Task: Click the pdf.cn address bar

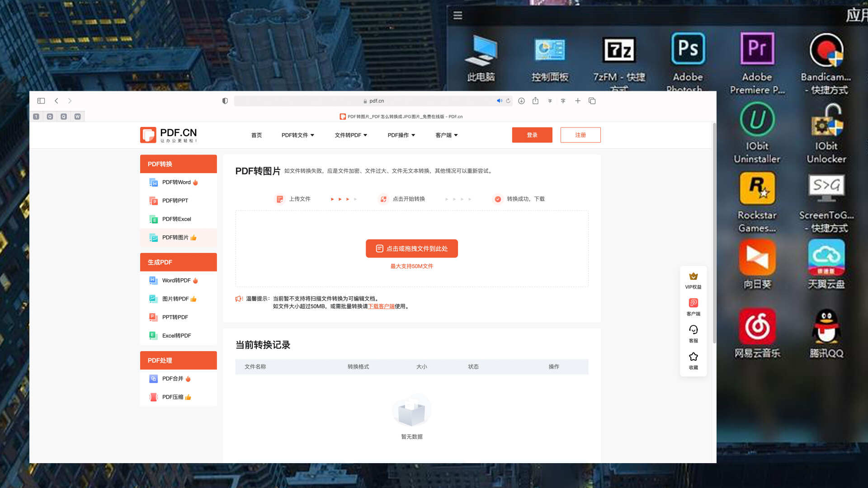Action: pyautogui.click(x=373, y=101)
